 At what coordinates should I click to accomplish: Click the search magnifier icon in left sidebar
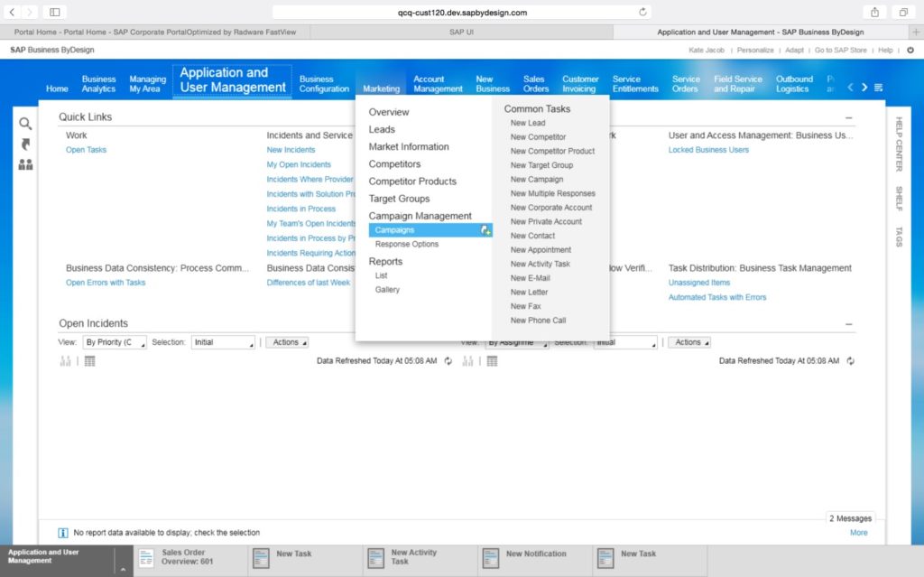[x=25, y=124]
